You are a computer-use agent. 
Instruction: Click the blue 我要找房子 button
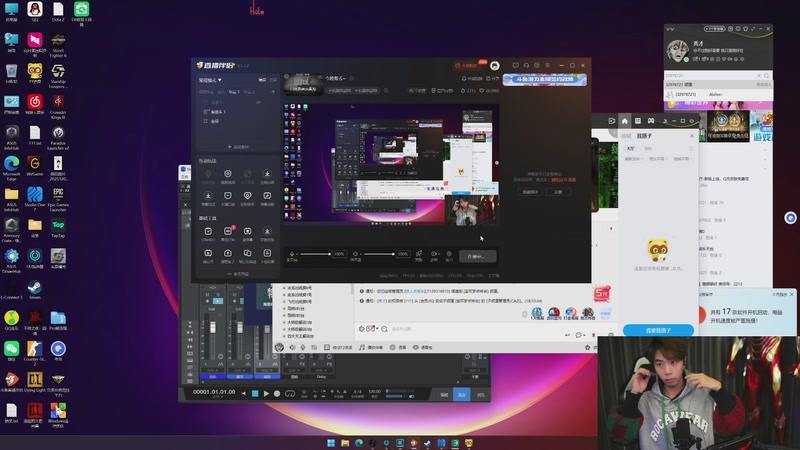(658, 330)
